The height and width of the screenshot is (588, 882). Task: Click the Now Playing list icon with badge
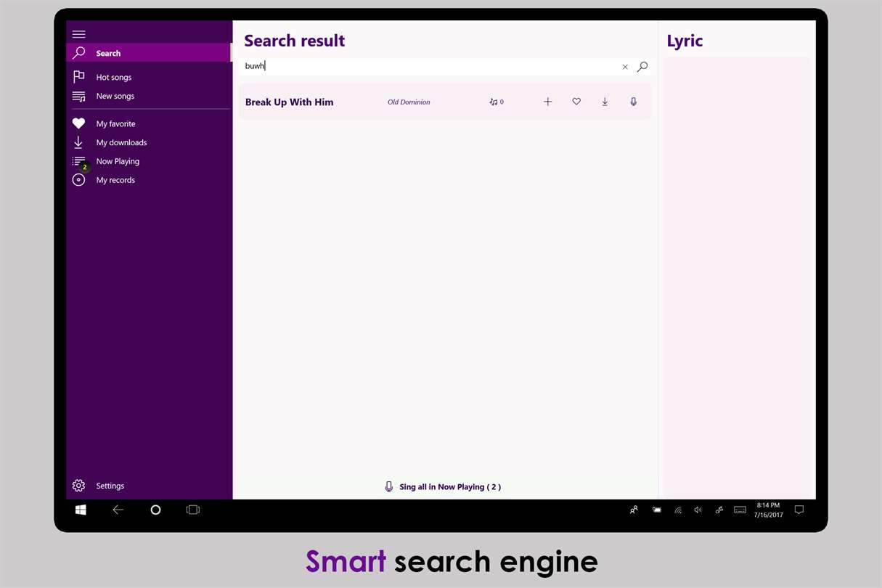click(80, 163)
